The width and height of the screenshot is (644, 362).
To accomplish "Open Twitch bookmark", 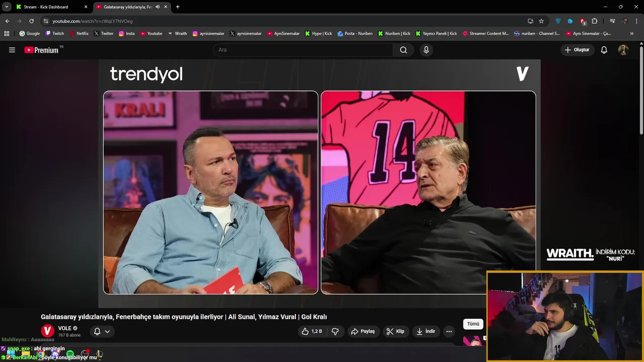I will 55,34.
